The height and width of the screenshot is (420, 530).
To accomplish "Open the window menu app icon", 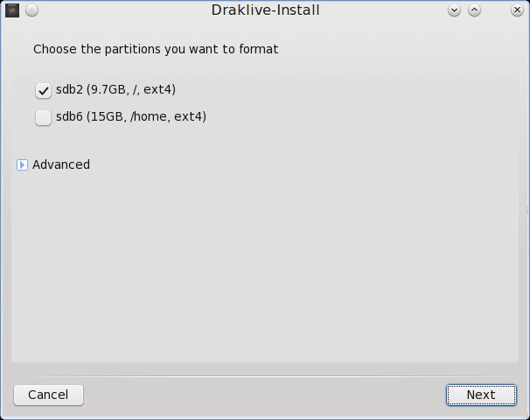I will click(x=12, y=10).
